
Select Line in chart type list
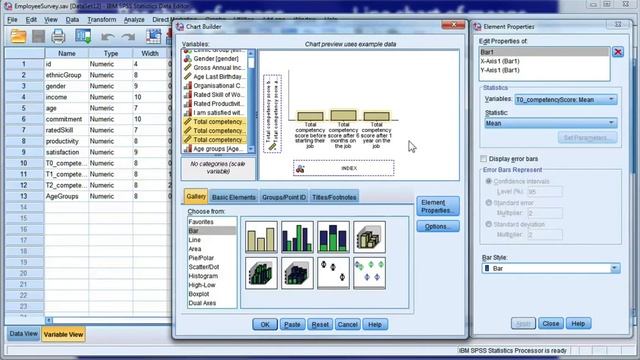coord(212,240)
